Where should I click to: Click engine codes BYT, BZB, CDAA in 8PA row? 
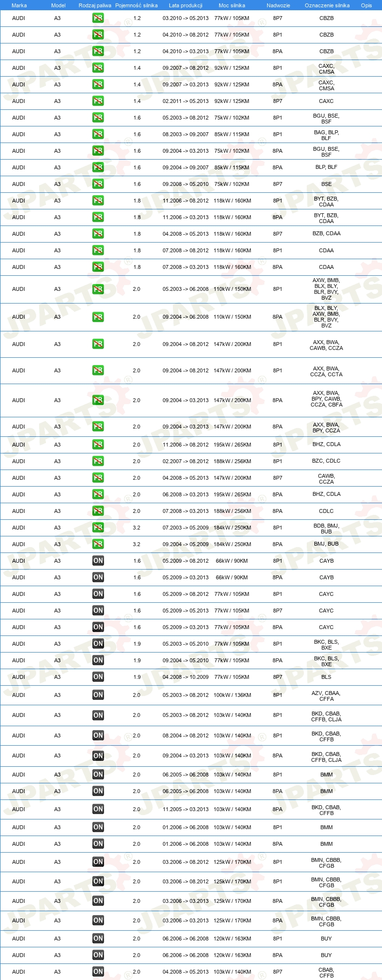point(326,218)
